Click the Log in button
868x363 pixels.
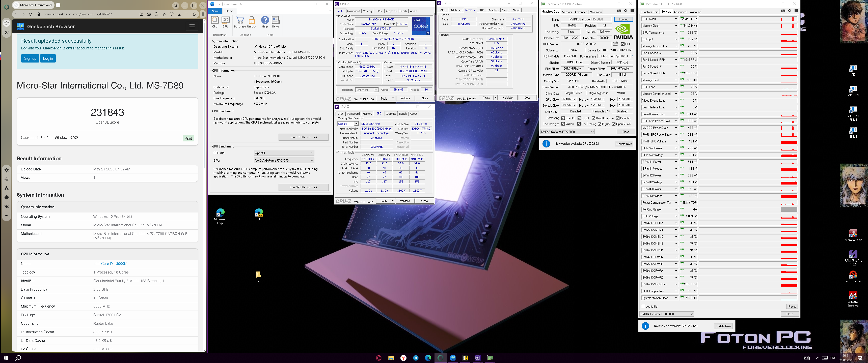[48, 58]
